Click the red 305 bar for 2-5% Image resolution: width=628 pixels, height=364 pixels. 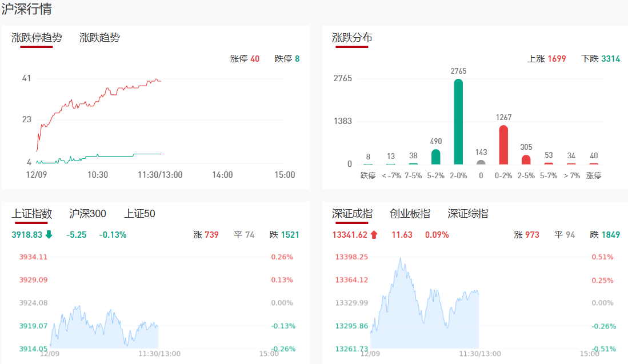tap(526, 159)
